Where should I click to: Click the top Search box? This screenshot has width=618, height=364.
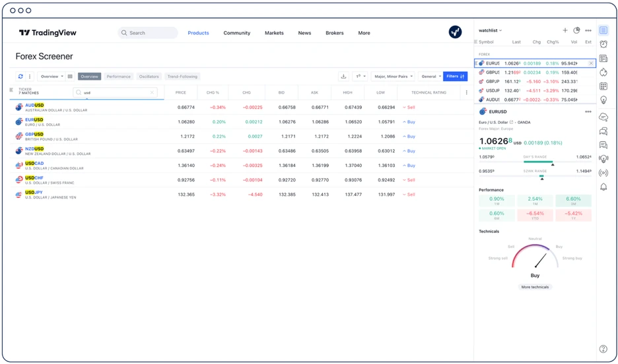click(x=148, y=33)
